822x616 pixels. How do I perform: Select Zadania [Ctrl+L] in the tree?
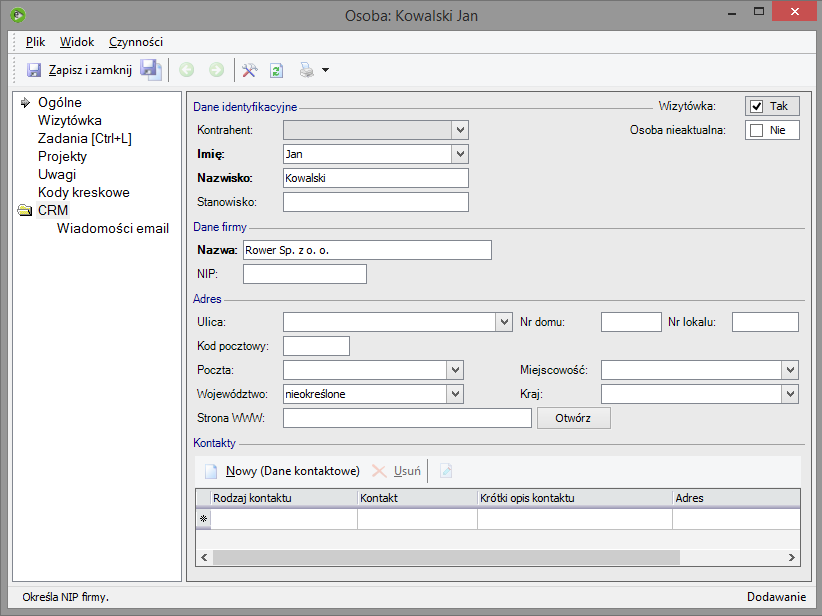[x=85, y=138]
